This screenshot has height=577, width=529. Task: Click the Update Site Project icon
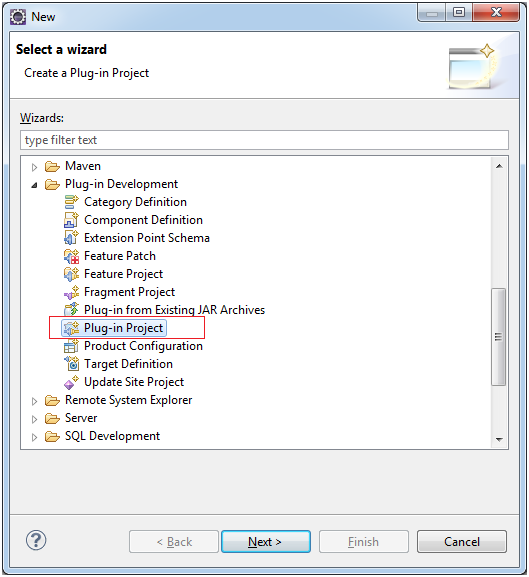tap(71, 382)
